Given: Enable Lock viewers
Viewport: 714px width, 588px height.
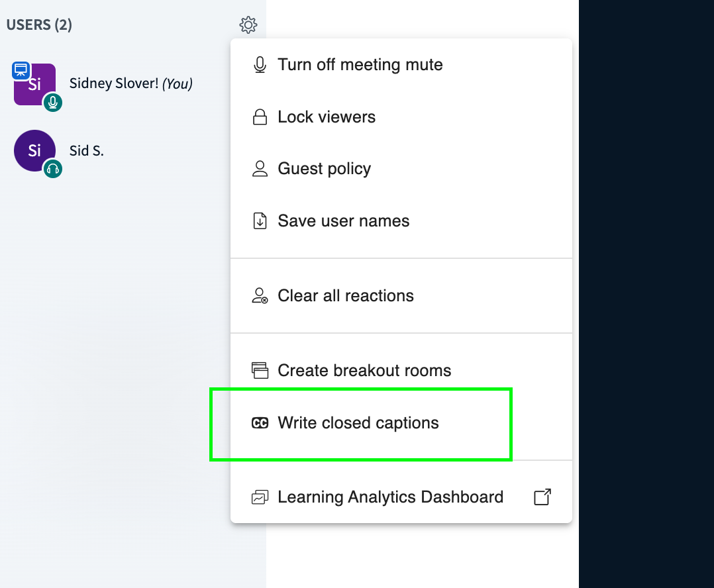Looking at the screenshot, I should pyautogui.click(x=326, y=117).
